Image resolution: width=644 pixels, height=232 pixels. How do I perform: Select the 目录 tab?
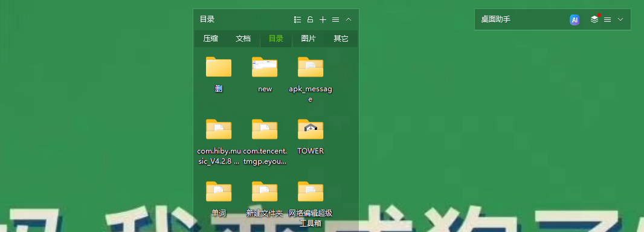point(276,39)
